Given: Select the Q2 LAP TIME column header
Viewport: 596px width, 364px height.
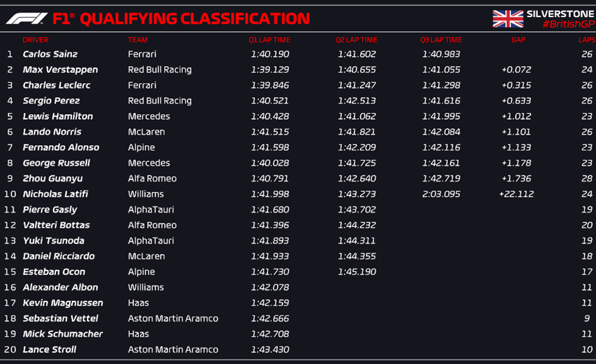Looking at the screenshot, I should (356, 40).
